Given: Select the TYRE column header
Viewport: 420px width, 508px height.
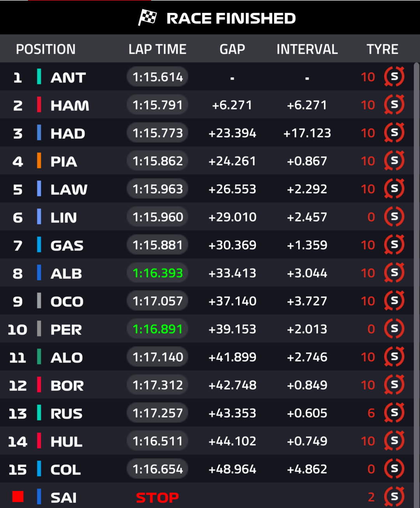Looking at the screenshot, I should (382, 49).
